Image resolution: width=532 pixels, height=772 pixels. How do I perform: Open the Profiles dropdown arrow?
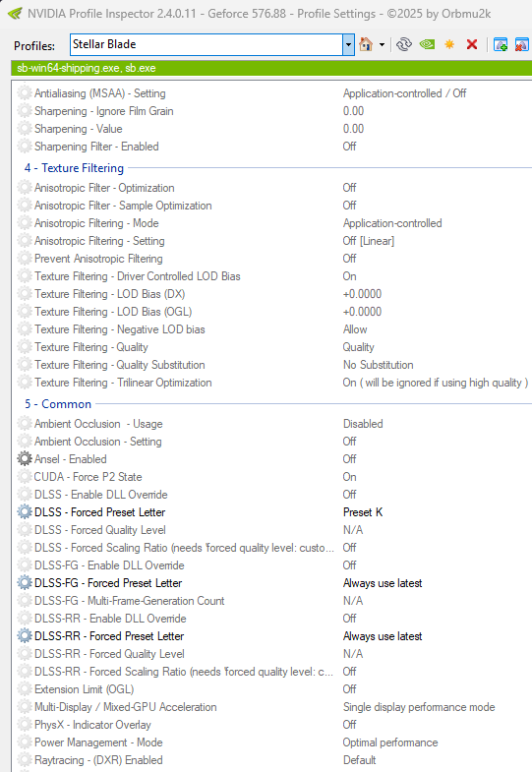pyautogui.click(x=348, y=45)
